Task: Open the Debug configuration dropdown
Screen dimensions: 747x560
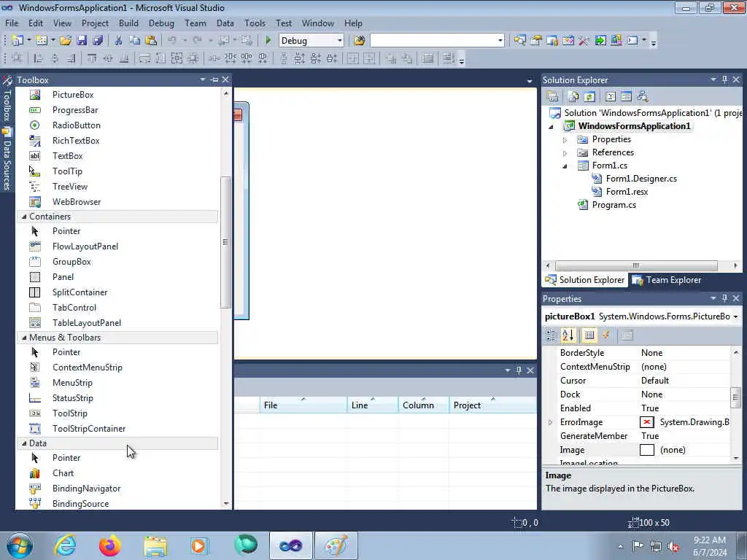Action: (340, 41)
